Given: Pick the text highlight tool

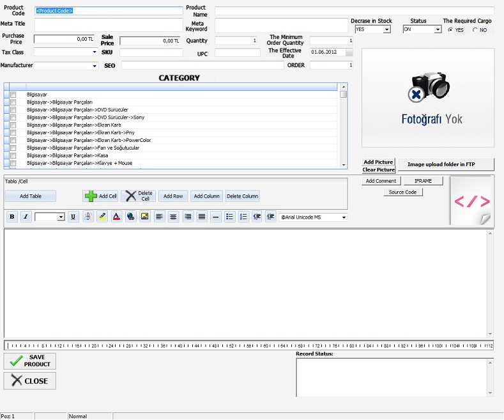Looking at the screenshot, I should point(102,217).
